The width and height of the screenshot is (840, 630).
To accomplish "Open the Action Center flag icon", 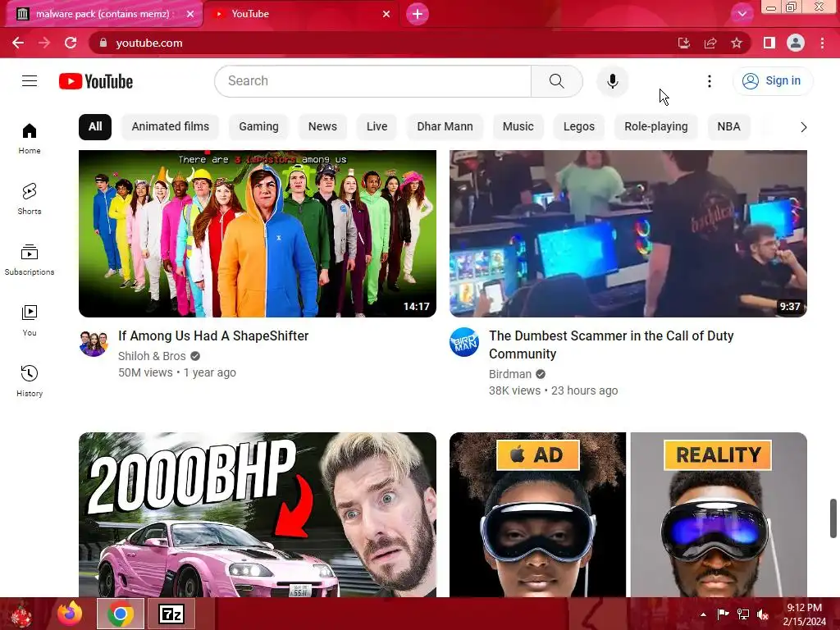I will click(724, 614).
